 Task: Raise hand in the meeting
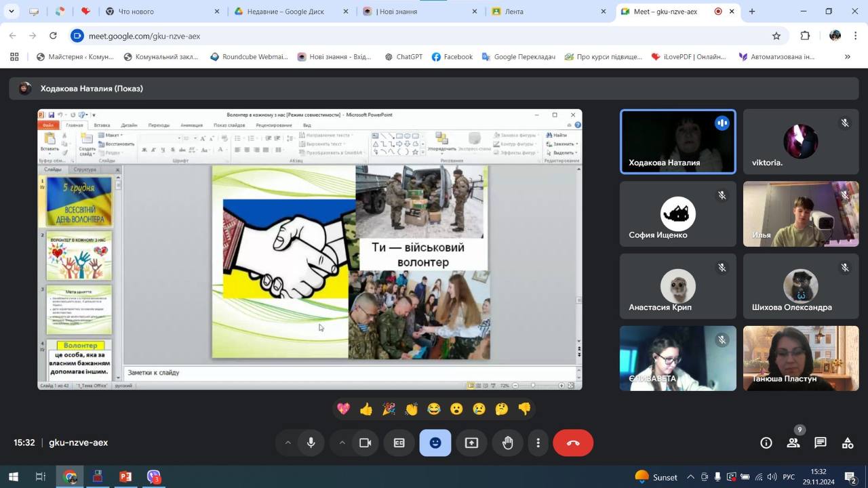pyautogui.click(x=507, y=443)
